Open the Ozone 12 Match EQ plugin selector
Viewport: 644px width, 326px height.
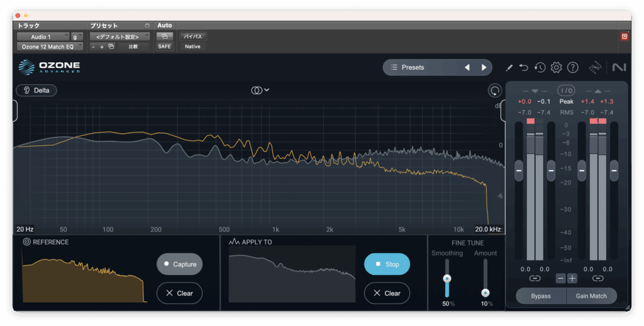coord(49,47)
